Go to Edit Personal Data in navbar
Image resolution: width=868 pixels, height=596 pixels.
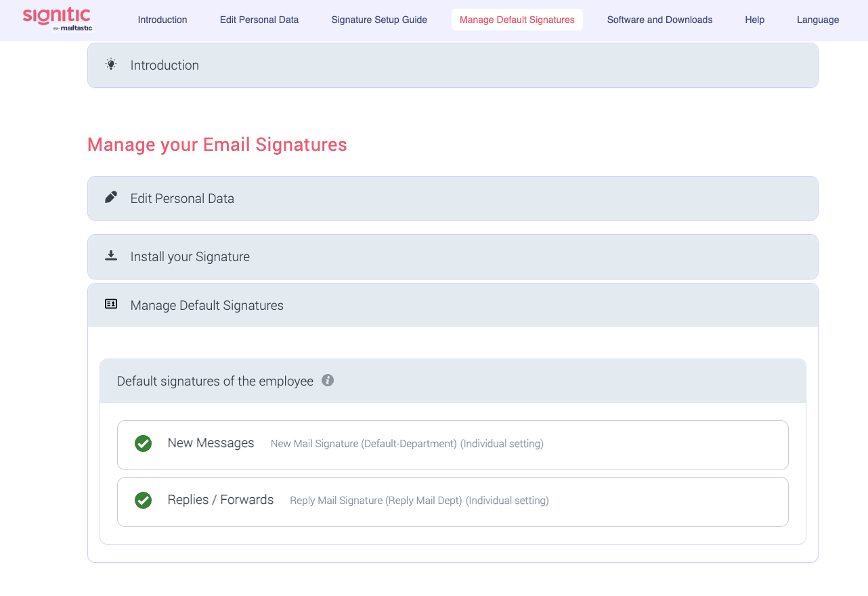pos(259,20)
